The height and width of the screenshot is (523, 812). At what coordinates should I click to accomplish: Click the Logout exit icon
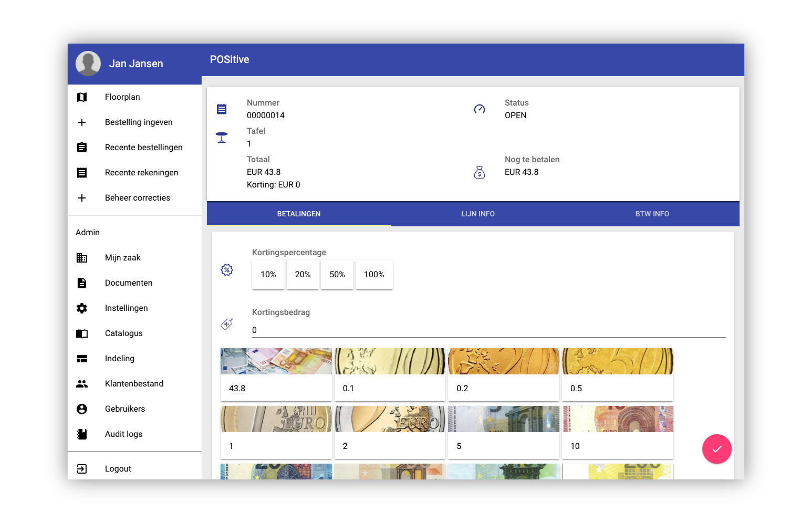(82, 469)
